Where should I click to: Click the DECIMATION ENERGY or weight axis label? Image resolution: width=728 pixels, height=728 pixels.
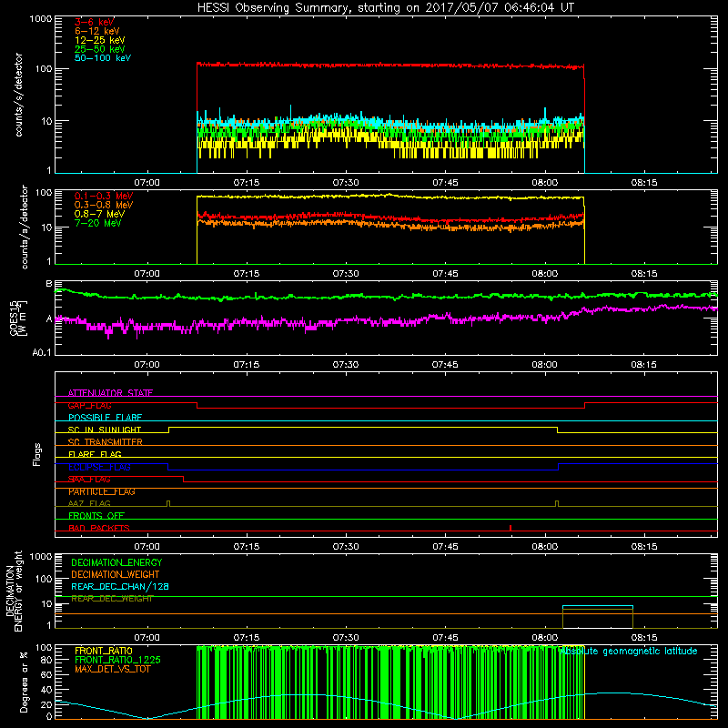click(14, 591)
